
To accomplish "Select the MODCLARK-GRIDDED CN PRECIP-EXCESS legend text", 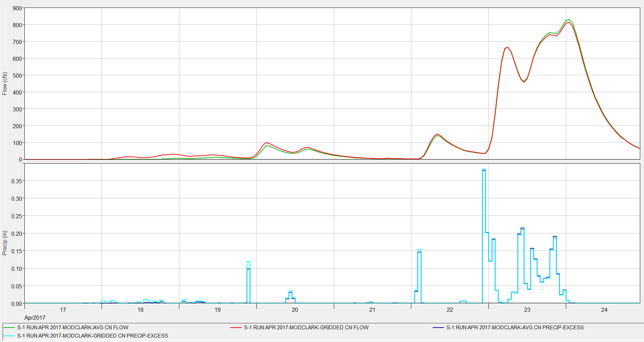I will click(92, 336).
